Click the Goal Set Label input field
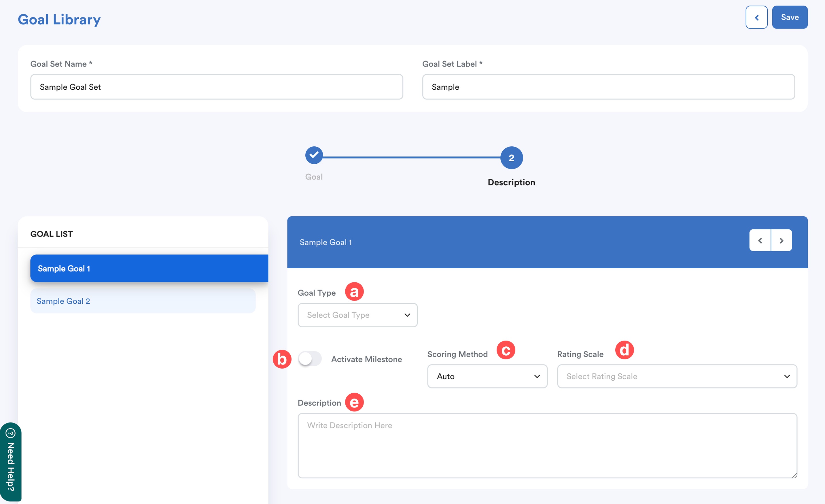 point(608,87)
